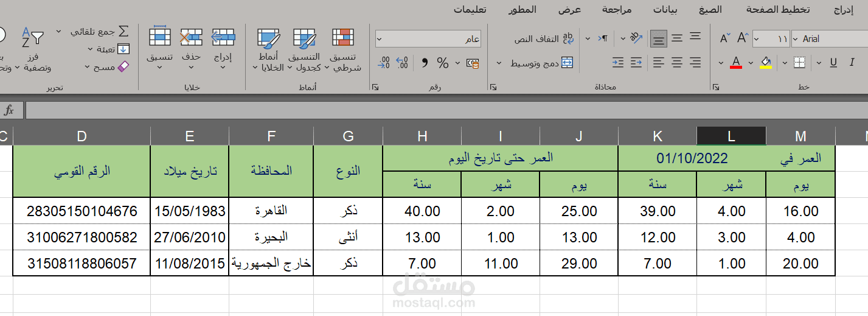Click the Decrease Font Size icon
Viewport: 868px width, 316px height.
[x=724, y=38]
